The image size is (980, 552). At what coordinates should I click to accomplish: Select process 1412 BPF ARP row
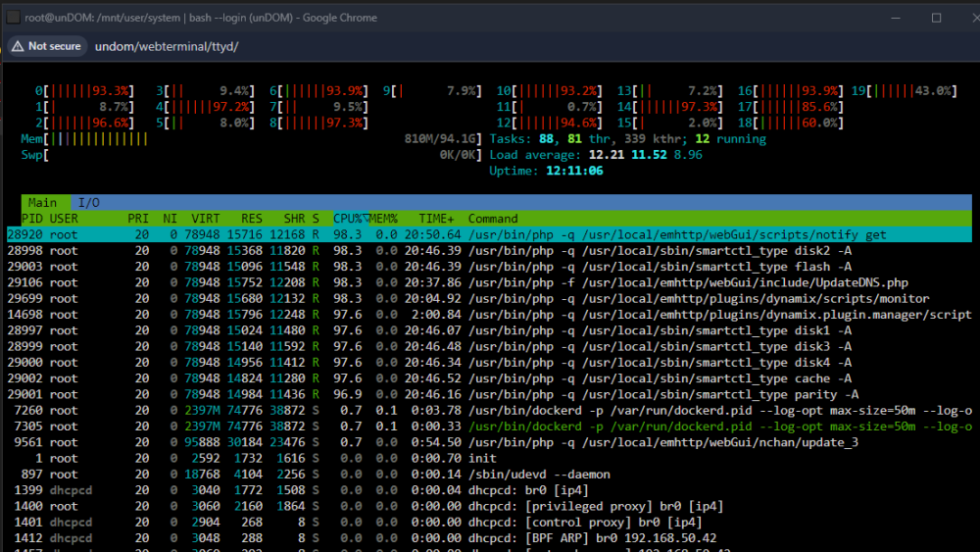tap(489, 538)
